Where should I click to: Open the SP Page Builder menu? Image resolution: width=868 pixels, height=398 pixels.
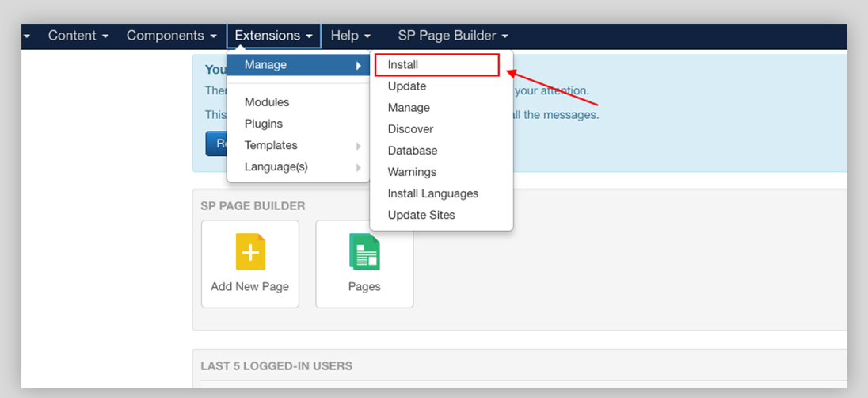452,36
